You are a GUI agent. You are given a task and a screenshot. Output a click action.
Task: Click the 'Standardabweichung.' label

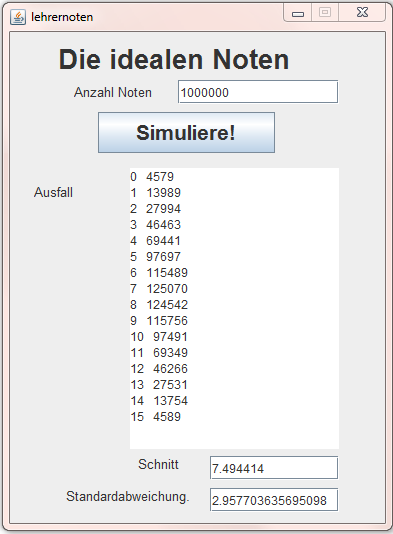tap(128, 497)
